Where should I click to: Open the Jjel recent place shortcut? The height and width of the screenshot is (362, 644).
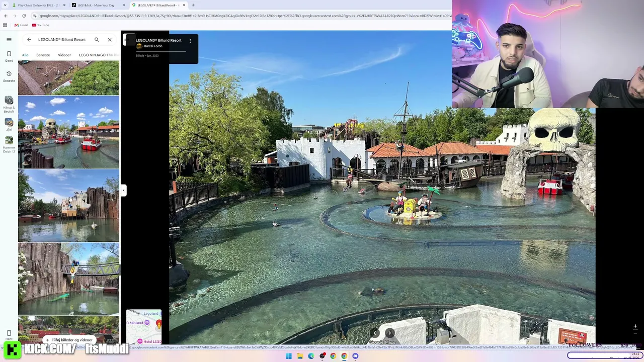pyautogui.click(x=9, y=124)
